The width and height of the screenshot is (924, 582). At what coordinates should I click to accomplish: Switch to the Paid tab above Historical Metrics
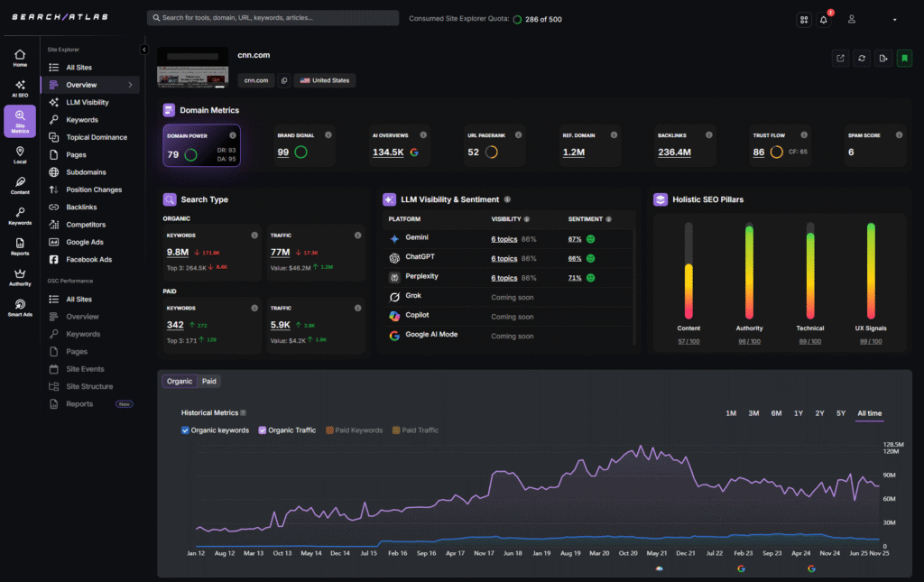coord(208,381)
